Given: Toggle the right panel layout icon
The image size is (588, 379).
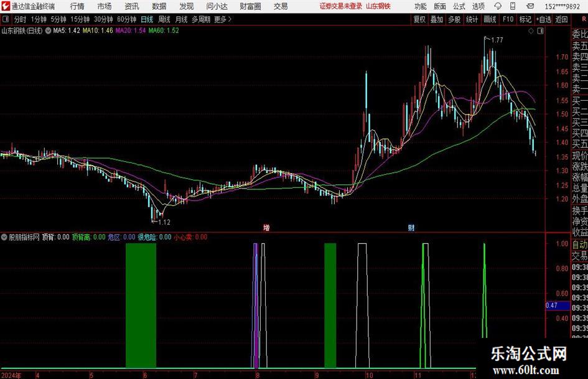Looking at the screenshot, I should 540,31.
